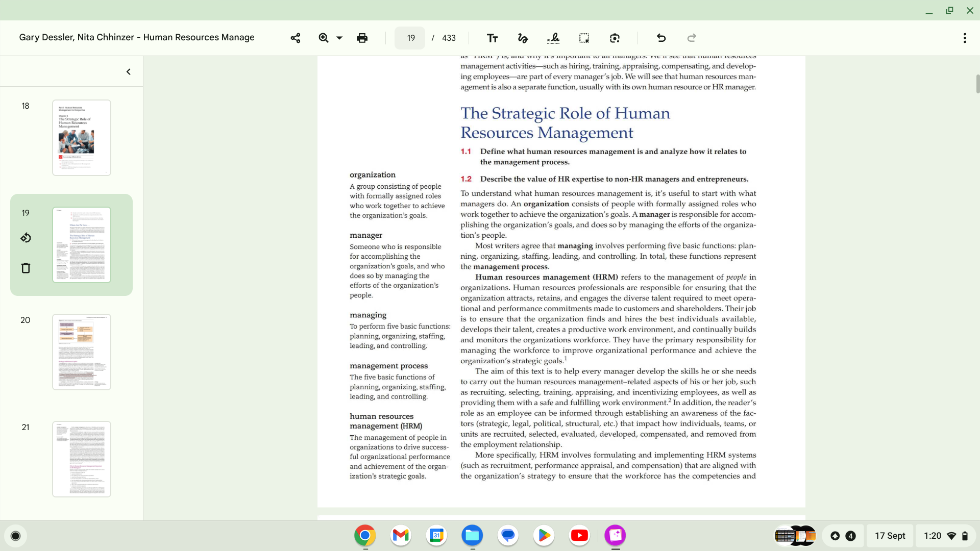
Task: Click the 'manager' glossary term
Action: coord(366,235)
